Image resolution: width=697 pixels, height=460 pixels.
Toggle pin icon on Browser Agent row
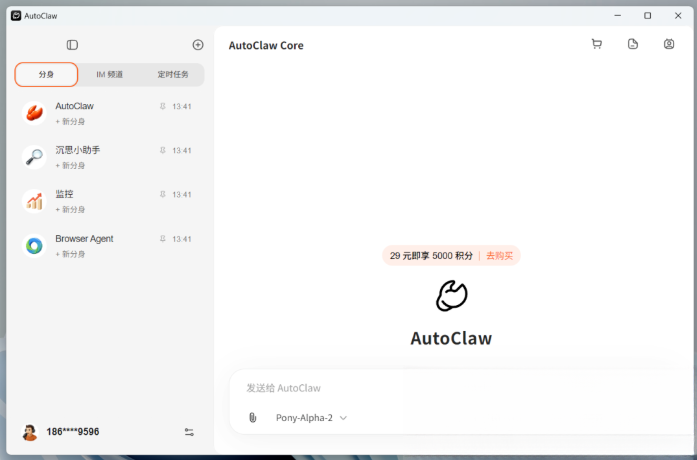[163, 239]
